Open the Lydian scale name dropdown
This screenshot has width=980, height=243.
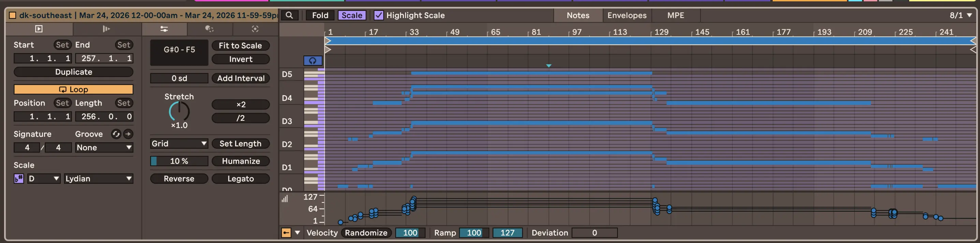tap(98, 178)
